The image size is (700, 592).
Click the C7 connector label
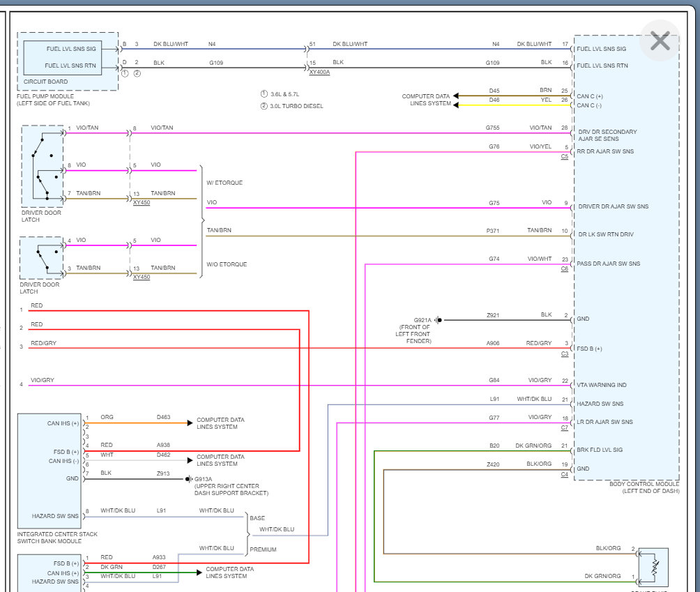[564, 427]
